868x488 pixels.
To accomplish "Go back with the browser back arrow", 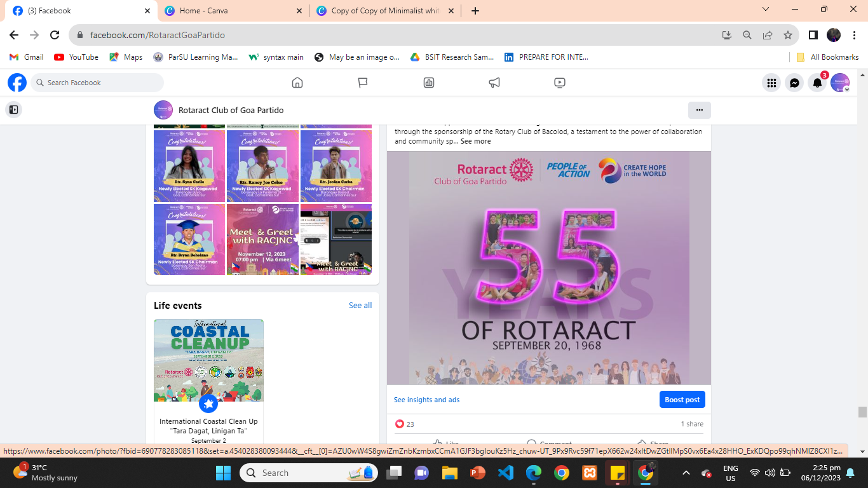I will (x=14, y=35).
